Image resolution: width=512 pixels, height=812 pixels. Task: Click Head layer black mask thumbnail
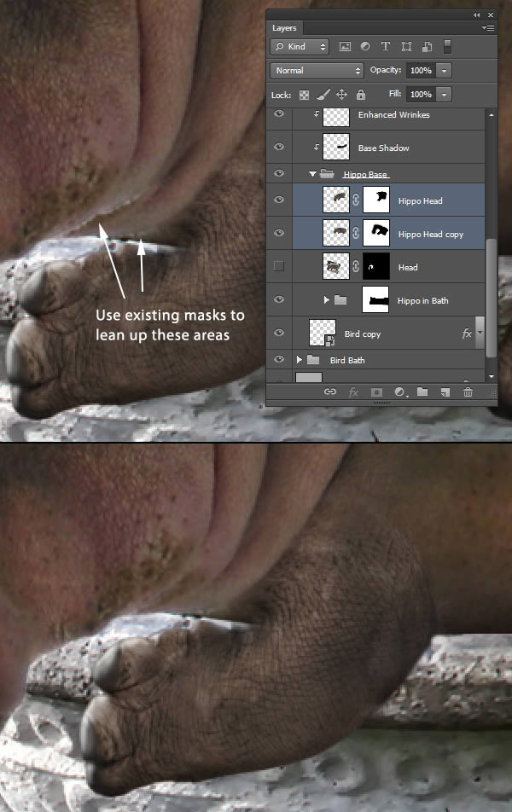376,266
